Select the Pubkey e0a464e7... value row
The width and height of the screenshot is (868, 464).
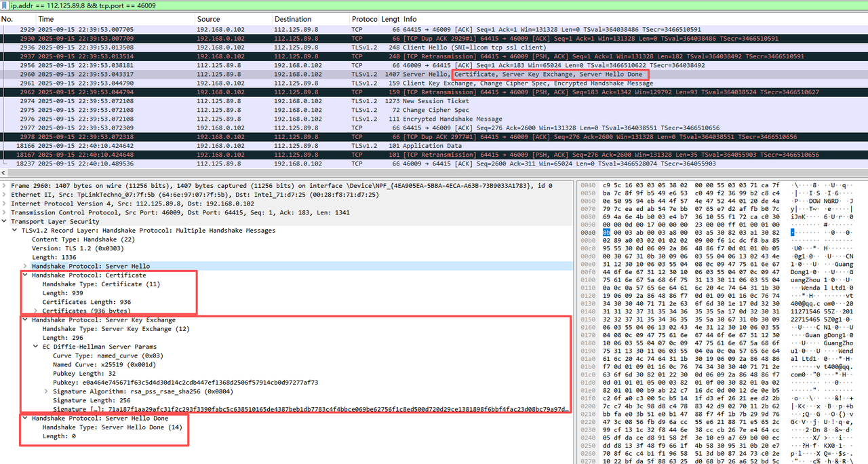pos(186,383)
